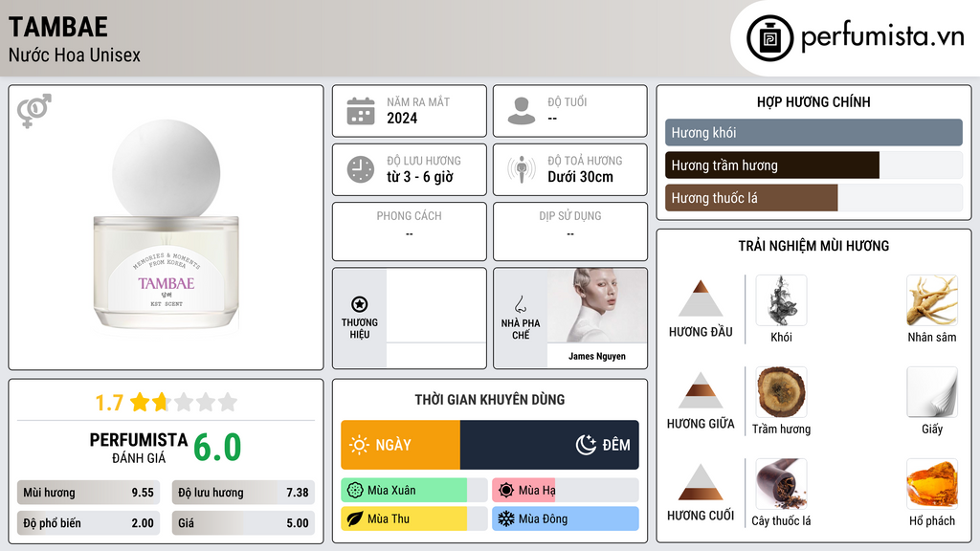The image size is (980, 551).
Task: Select the Khói note image
Action: pos(781,300)
